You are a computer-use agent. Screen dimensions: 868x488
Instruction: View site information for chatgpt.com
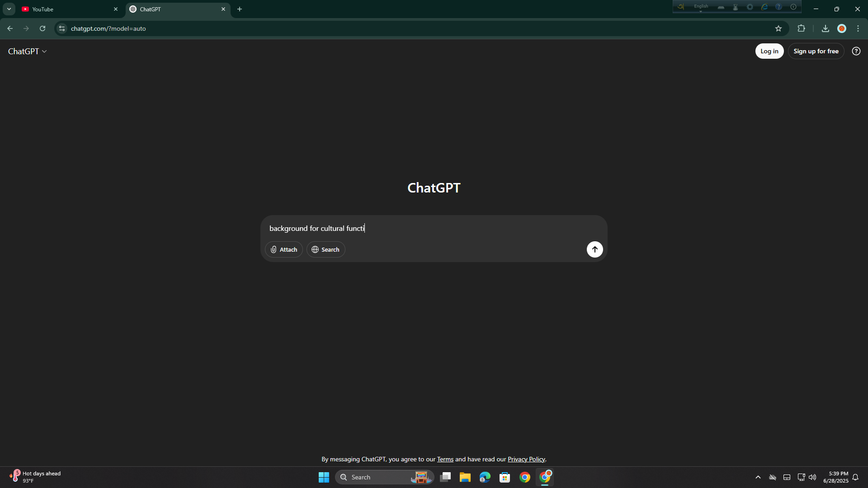(x=62, y=28)
